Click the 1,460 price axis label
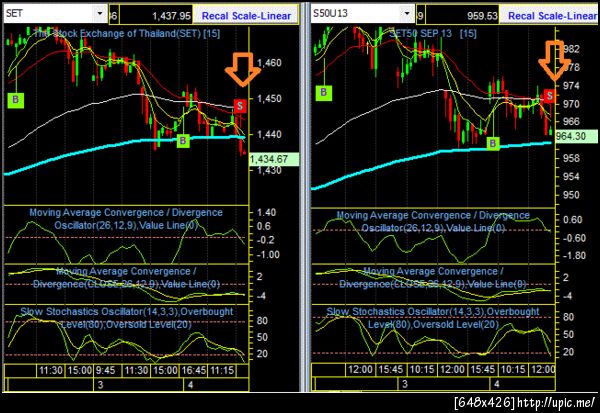The image size is (600, 413). coord(269,63)
